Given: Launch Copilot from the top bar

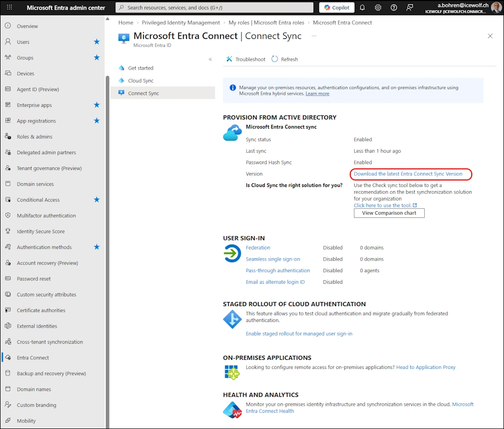Looking at the screenshot, I should pyautogui.click(x=337, y=8).
